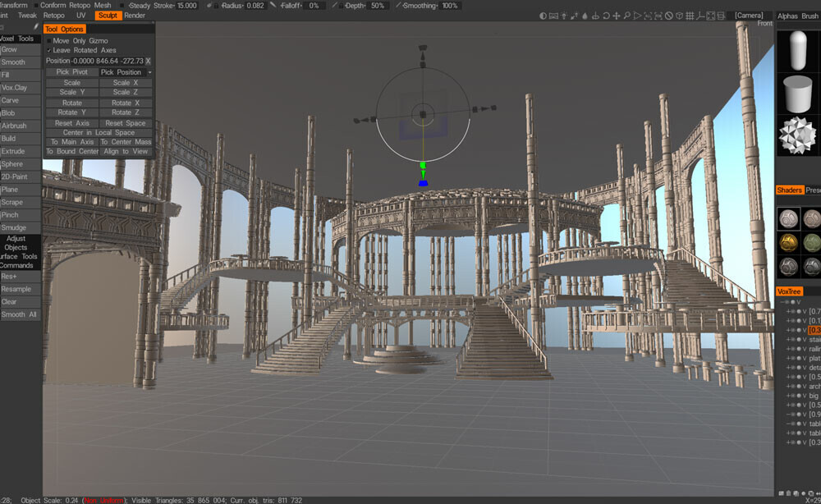The width and height of the screenshot is (821, 504).
Task: Click the Align to View button
Action: point(126,151)
